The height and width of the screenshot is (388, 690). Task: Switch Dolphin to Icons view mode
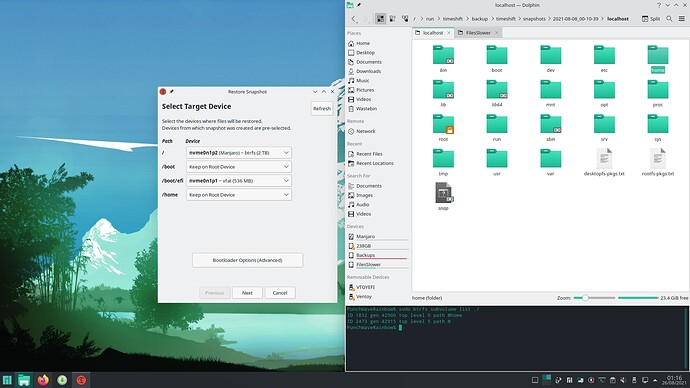pyautogui.click(x=380, y=19)
